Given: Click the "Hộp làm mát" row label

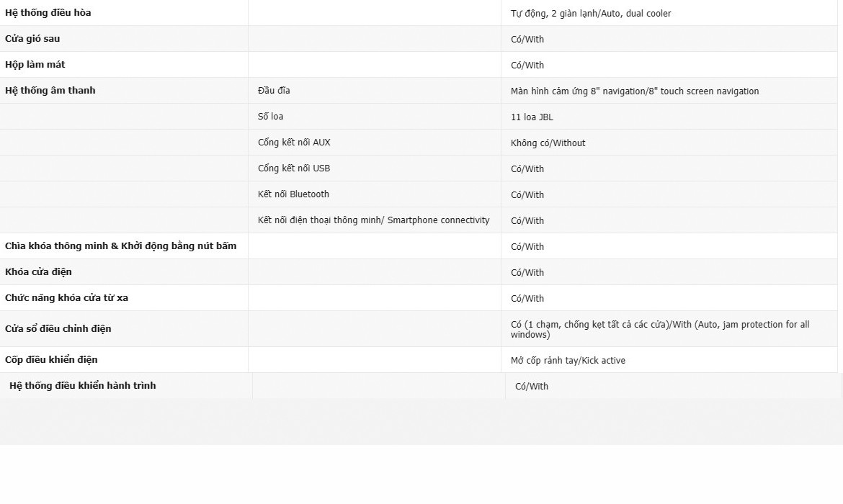Looking at the screenshot, I should tap(35, 65).
